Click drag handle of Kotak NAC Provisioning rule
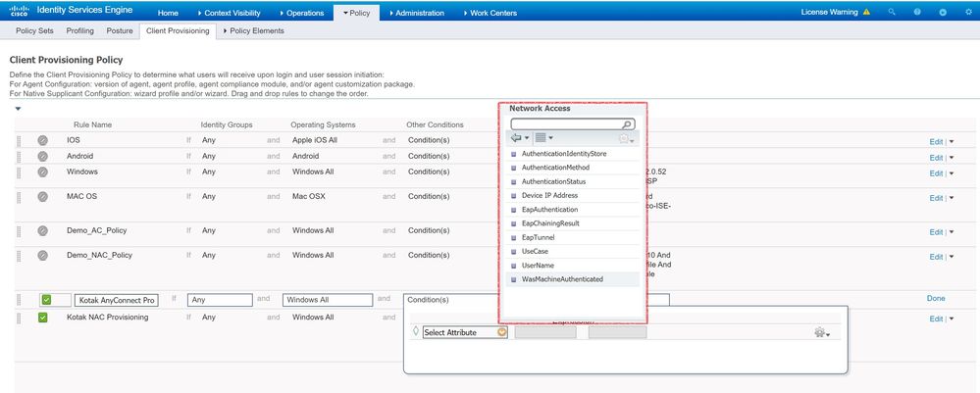This screenshot has height=393, width=980. [x=19, y=318]
